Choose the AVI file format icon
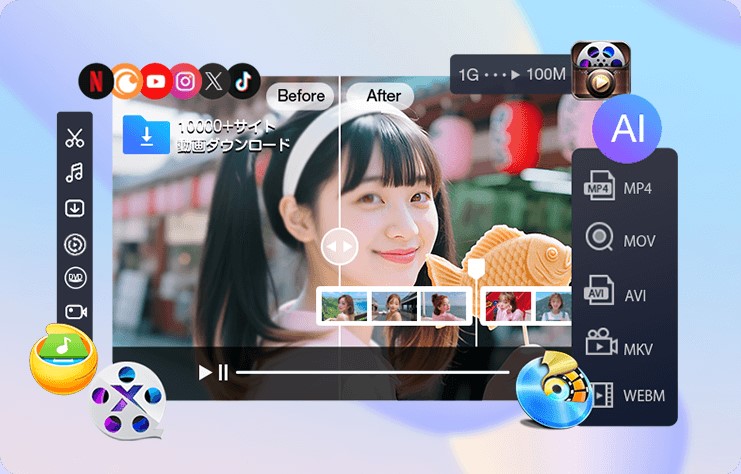This screenshot has width=741, height=474. click(599, 290)
